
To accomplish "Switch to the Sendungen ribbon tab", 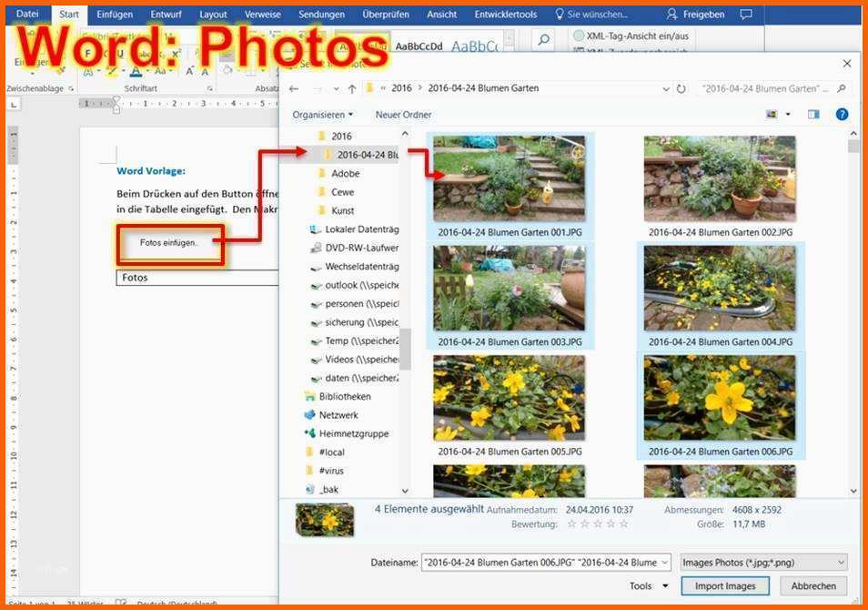I will (x=321, y=15).
